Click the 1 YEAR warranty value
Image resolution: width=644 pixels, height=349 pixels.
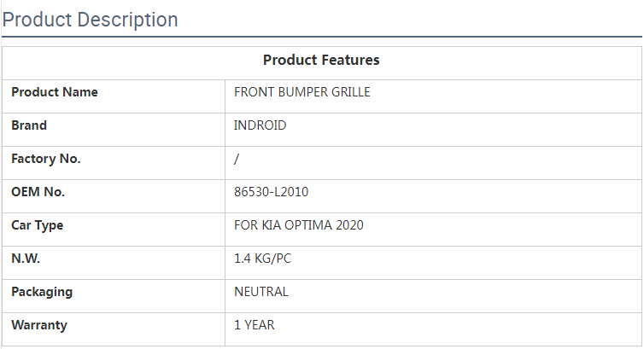(255, 325)
